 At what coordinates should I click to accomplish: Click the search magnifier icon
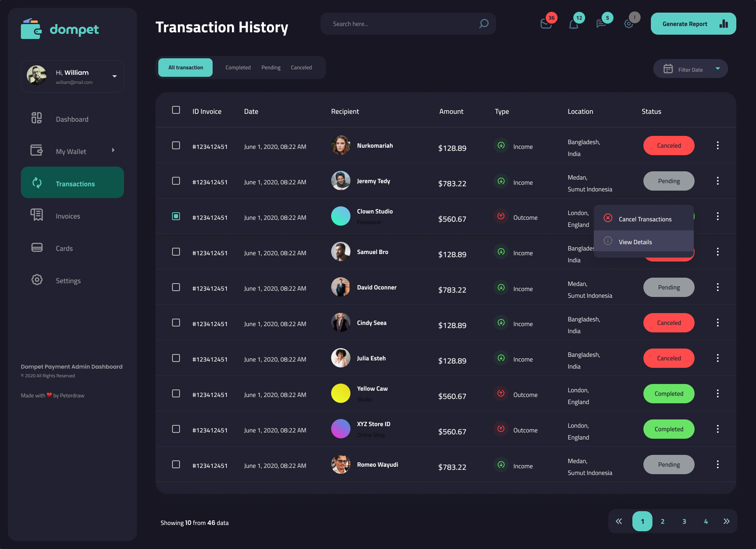484,24
